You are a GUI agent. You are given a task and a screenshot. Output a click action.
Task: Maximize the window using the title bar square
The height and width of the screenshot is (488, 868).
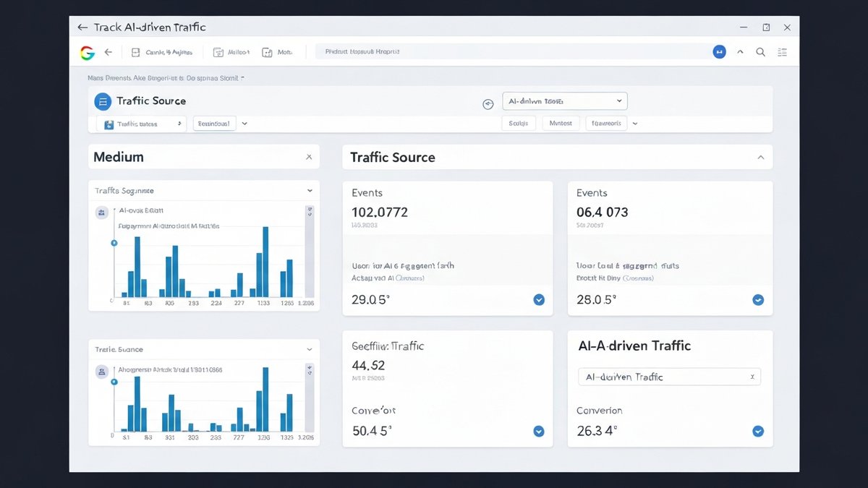(x=766, y=27)
